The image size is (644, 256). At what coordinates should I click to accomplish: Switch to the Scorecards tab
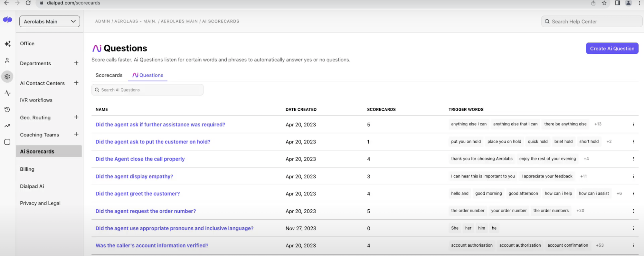[109, 75]
